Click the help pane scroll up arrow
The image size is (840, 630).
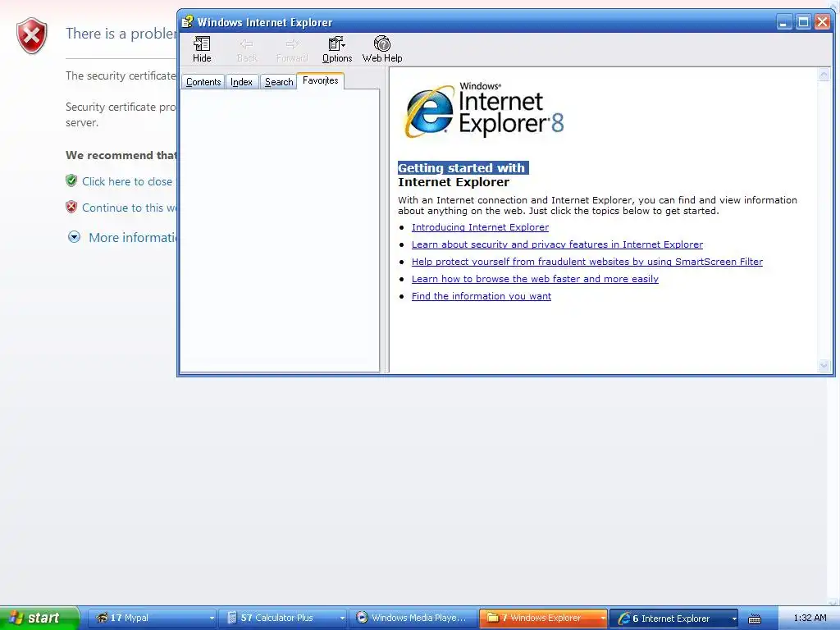pyautogui.click(x=824, y=75)
